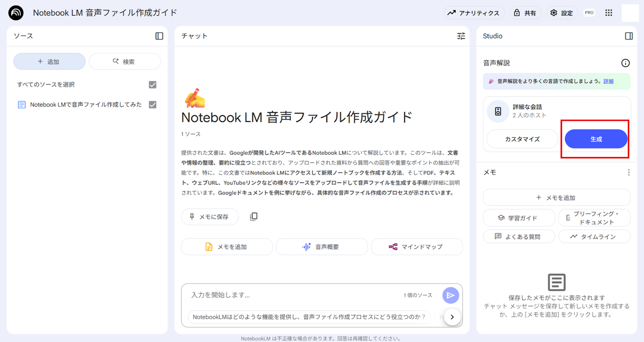This screenshot has height=342, width=644.
Task: Collapse the Studio panel with the panel icon
Action: (629, 36)
